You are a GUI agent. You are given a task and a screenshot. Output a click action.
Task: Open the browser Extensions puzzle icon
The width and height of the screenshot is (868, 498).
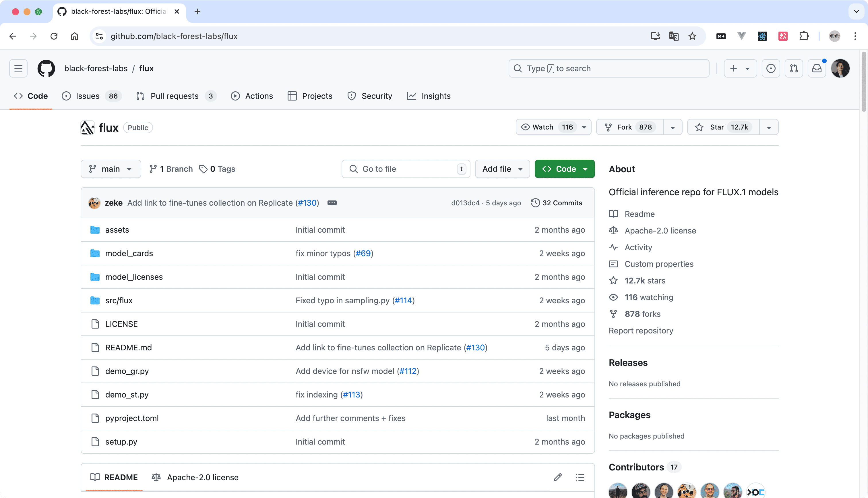pyautogui.click(x=804, y=36)
